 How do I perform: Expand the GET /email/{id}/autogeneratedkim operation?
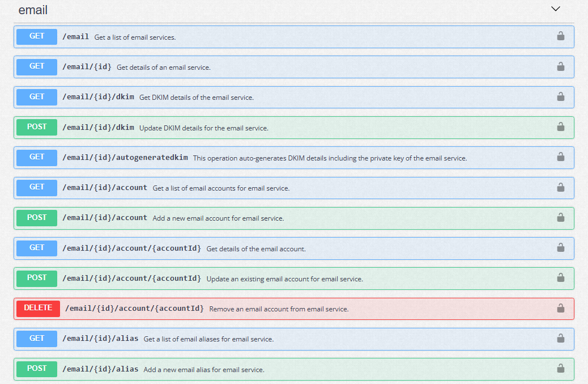point(293,158)
